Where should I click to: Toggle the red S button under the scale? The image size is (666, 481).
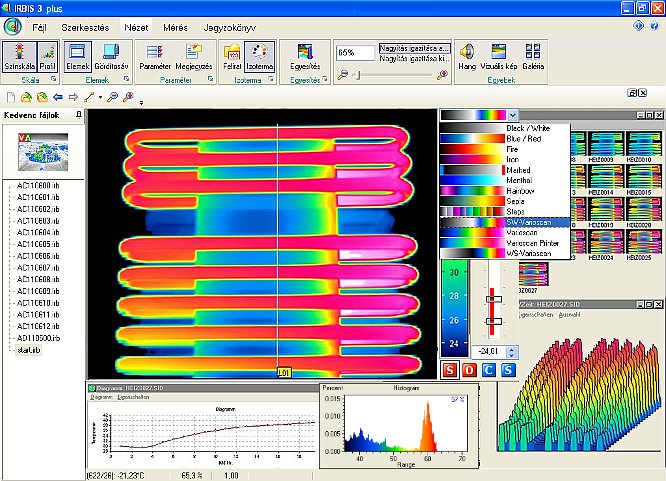pyautogui.click(x=450, y=372)
